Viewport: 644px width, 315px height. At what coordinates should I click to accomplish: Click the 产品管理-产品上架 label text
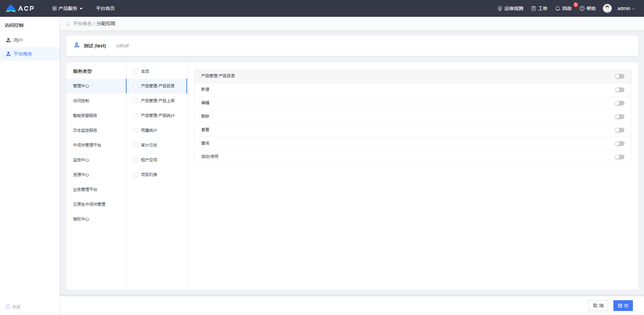click(158, 101)
